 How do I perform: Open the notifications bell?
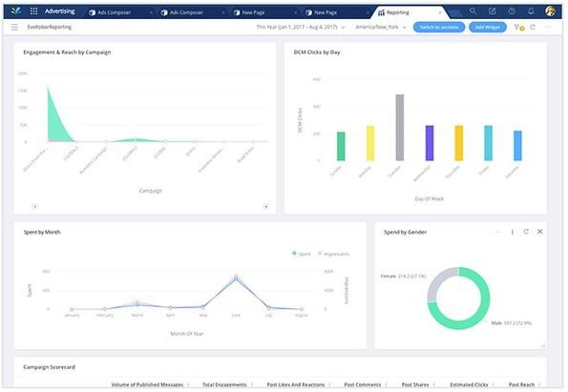pyautogui.click(x=531, y=11)
